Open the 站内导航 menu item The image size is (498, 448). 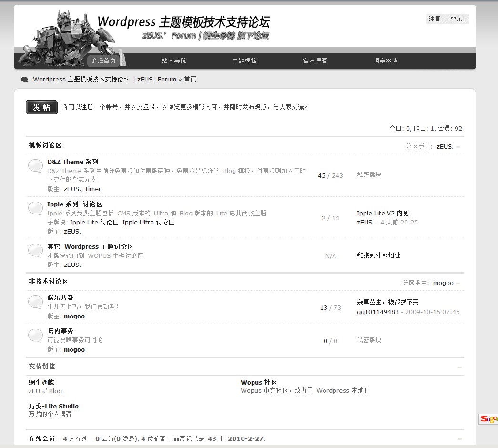click(x=174, y=61)
